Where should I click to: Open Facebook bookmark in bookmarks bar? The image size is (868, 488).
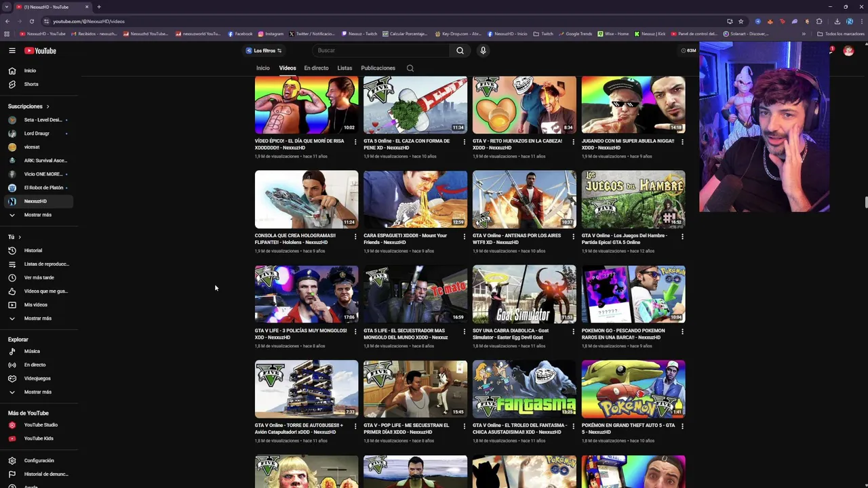point(241,33)
